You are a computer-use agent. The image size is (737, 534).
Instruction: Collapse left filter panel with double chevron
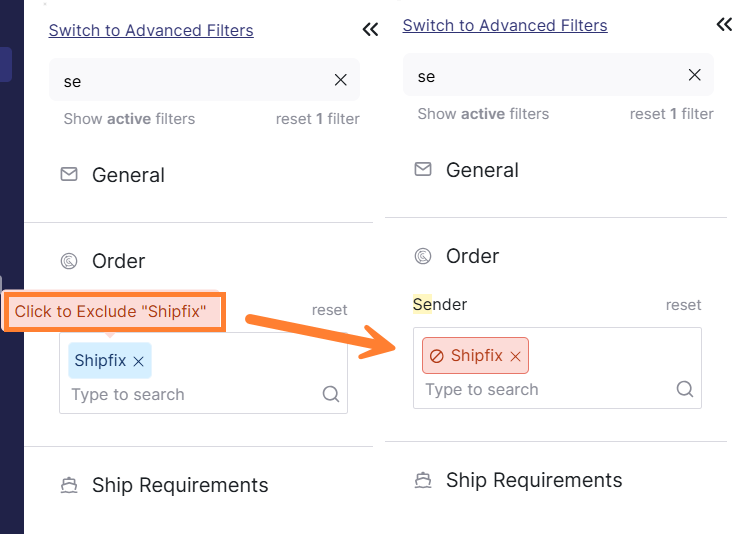(370, 30)
